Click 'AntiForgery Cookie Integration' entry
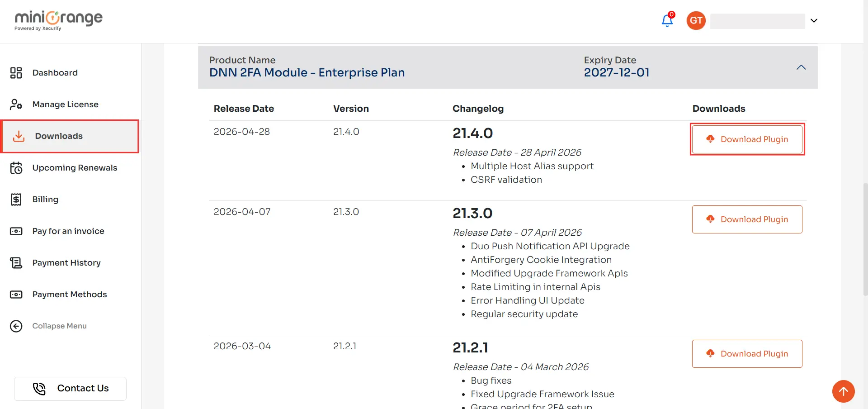Image resolution: width=868 pixels, height=409 pixels. point(541,260)
